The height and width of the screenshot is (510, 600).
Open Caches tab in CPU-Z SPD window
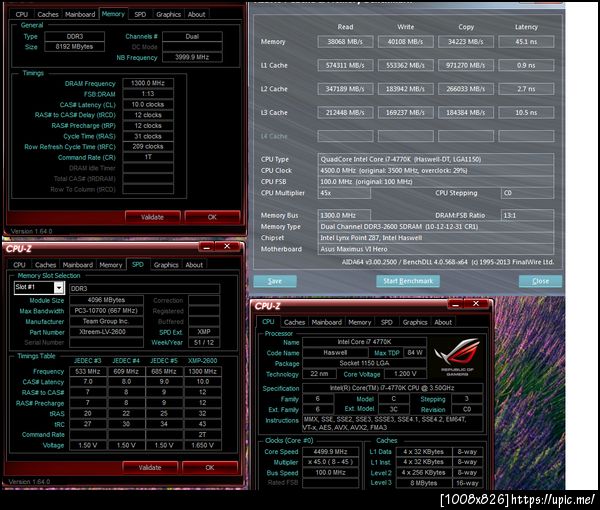click(46, 265)
